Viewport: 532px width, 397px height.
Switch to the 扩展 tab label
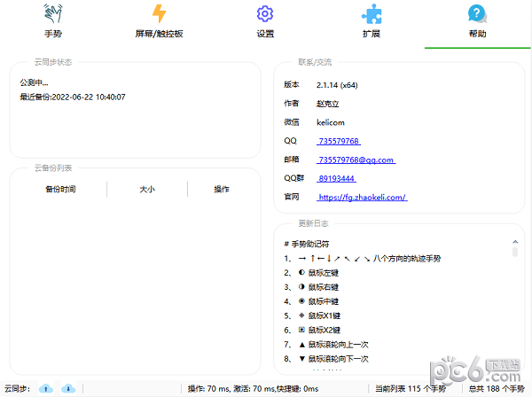coord(372,34)
